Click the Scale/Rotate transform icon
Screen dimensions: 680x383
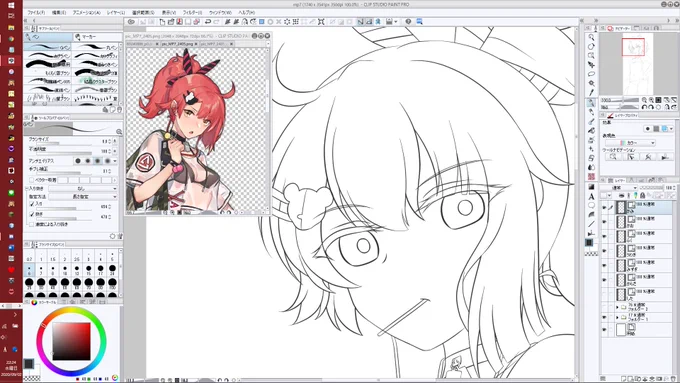coord(321,22)
